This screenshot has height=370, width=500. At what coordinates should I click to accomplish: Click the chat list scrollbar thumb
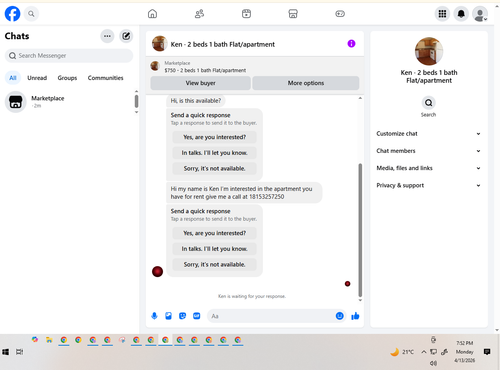coord(136,101)
